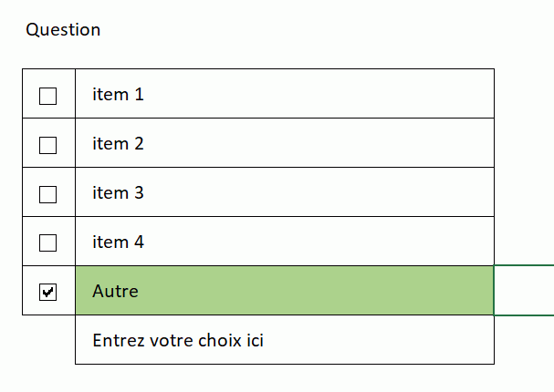Viewport: 554px width, 392px height.
Task: Enable the item 3 checkbox
Action: pos(48,194)
